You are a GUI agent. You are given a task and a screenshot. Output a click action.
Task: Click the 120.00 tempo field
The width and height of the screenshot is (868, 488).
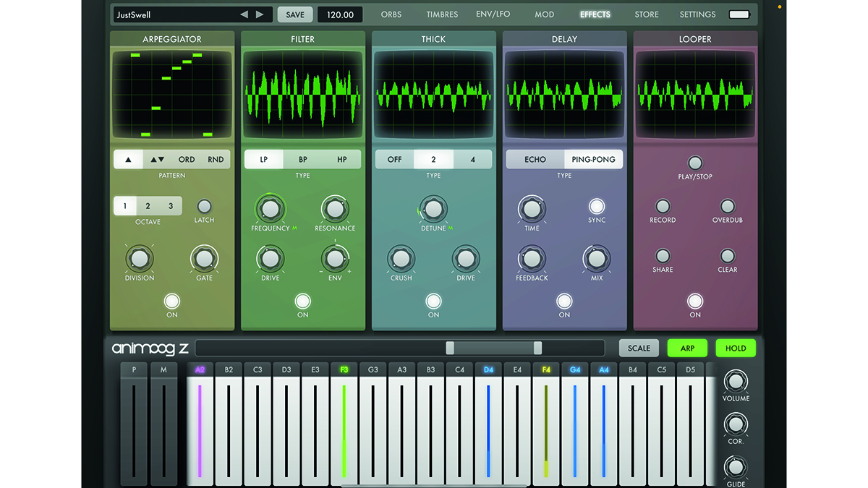[x=340, y=14]
